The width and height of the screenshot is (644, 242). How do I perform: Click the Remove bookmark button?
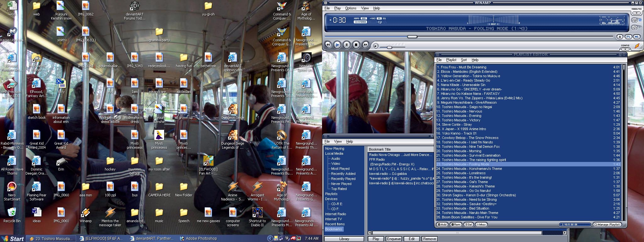(x=430, y=239)
